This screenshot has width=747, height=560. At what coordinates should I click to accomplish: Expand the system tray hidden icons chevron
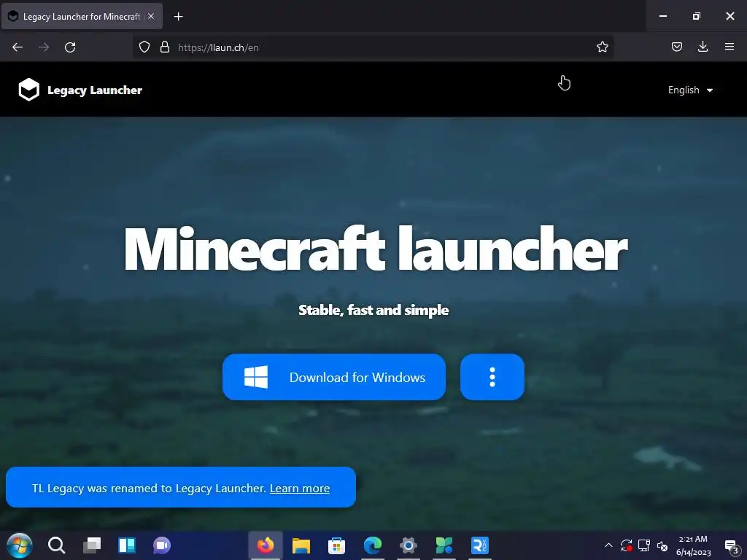[608, 545]
